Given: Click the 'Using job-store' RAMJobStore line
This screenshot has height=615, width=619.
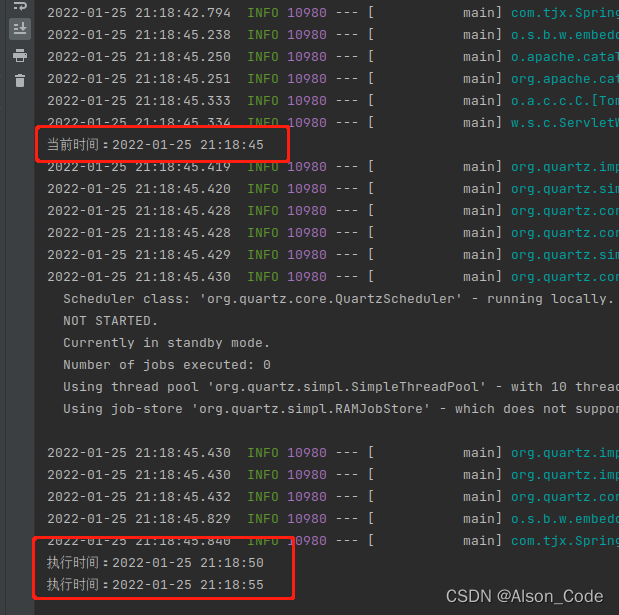Looking at the screenshot, I should [x=341, y=409].
